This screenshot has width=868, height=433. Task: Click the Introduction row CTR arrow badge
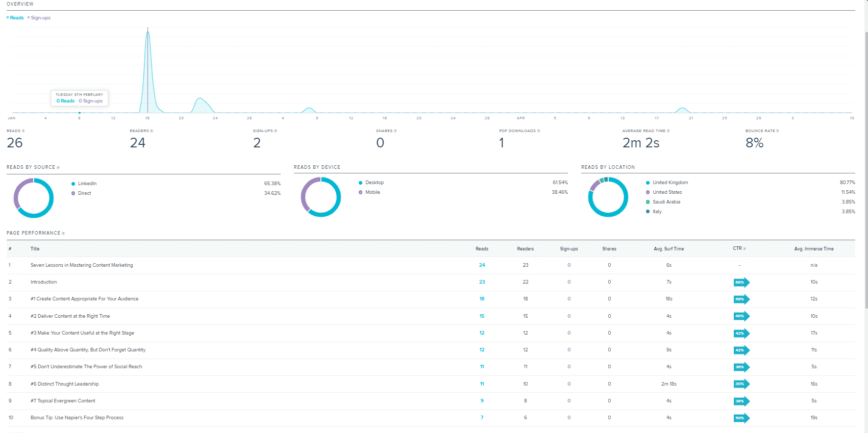[741, 282]
